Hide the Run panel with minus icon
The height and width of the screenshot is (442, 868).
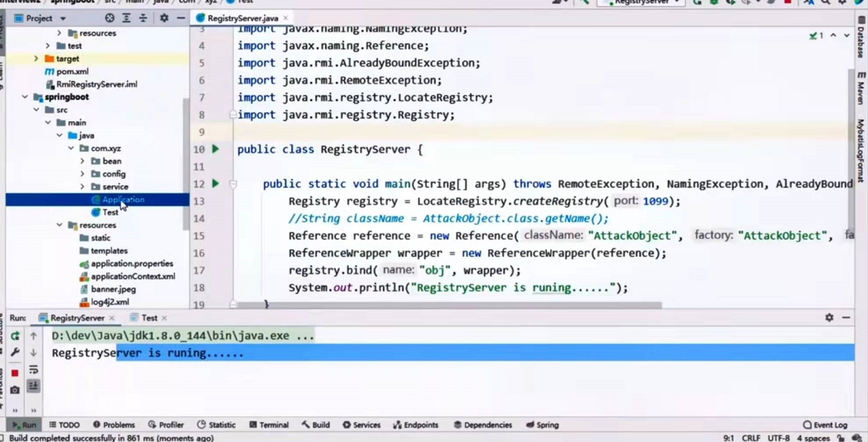pos(846,318)
